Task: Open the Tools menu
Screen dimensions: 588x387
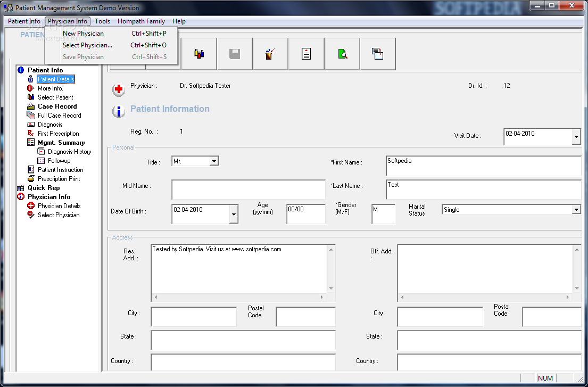Action: [x=102, y=21]
